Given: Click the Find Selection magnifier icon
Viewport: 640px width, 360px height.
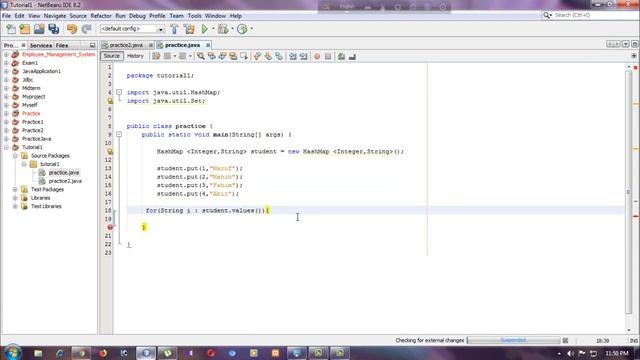Looking at the screenshot, I should coord(201,56).
